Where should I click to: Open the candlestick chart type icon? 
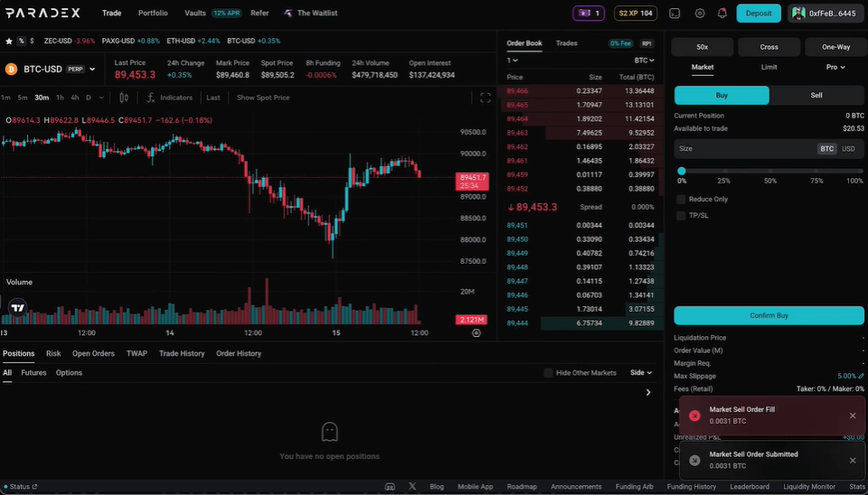click(x=124, y=98)
